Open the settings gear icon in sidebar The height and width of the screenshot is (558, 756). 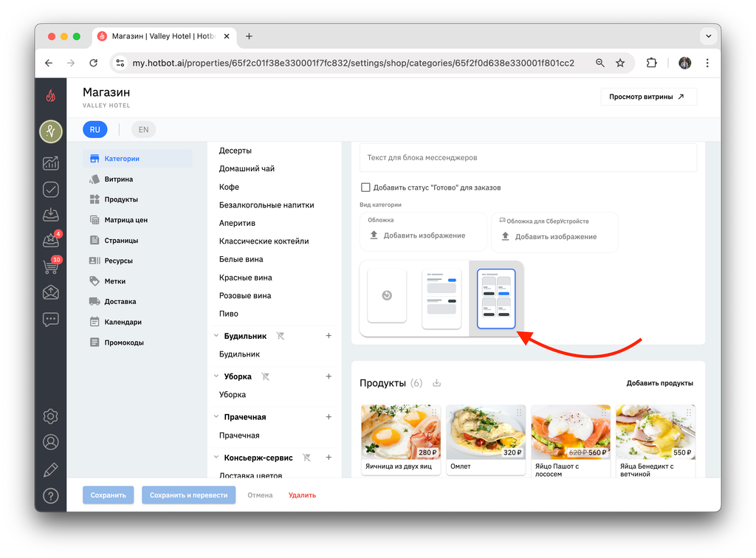[x=51, y=416]
